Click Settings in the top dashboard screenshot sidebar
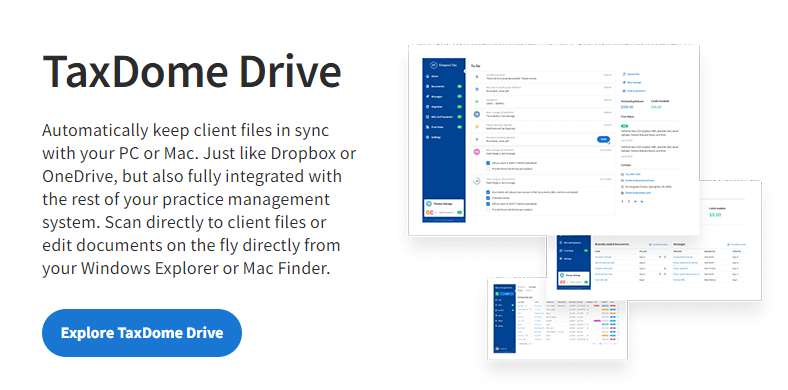Screen dimensions: 788x390 [x=434, y=137]
